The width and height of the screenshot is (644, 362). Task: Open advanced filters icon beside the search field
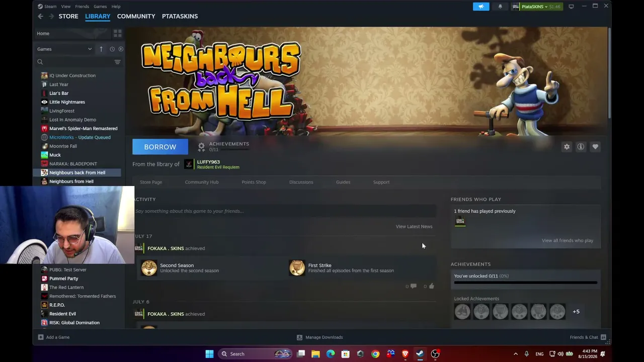point(117,62)
